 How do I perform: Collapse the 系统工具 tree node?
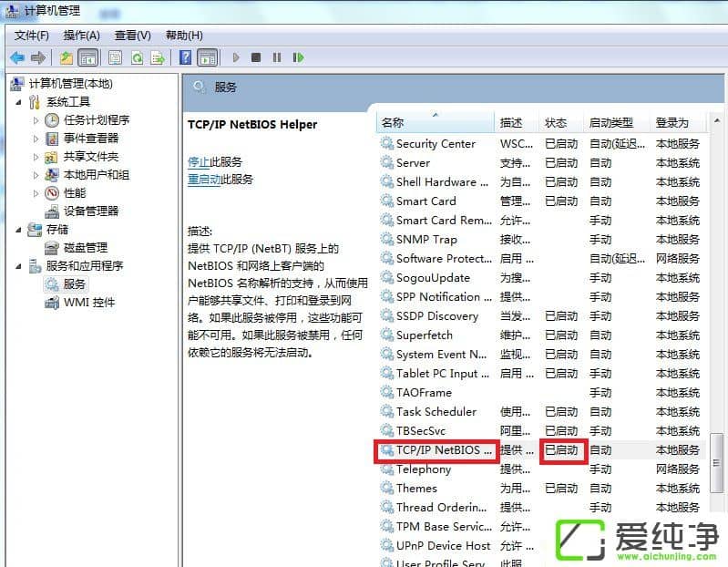20,102
